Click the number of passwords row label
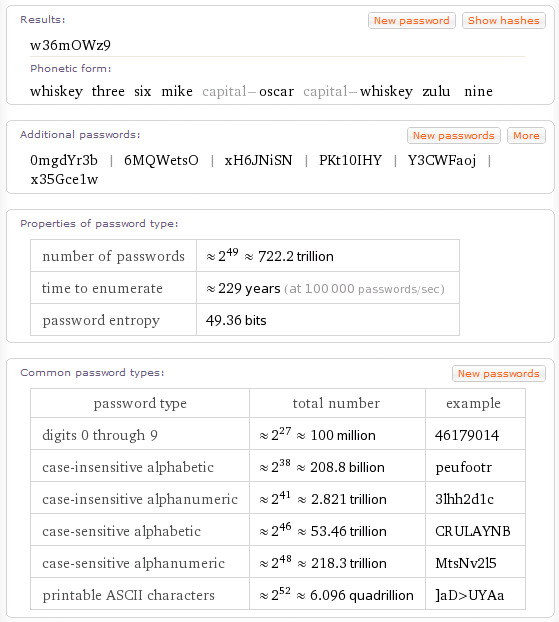 [113, 256]
